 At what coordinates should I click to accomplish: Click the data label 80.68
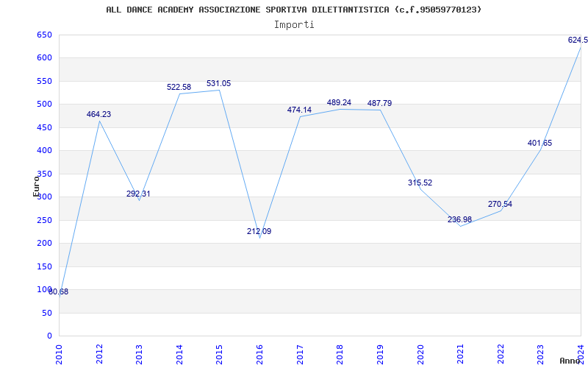point(59,291)
